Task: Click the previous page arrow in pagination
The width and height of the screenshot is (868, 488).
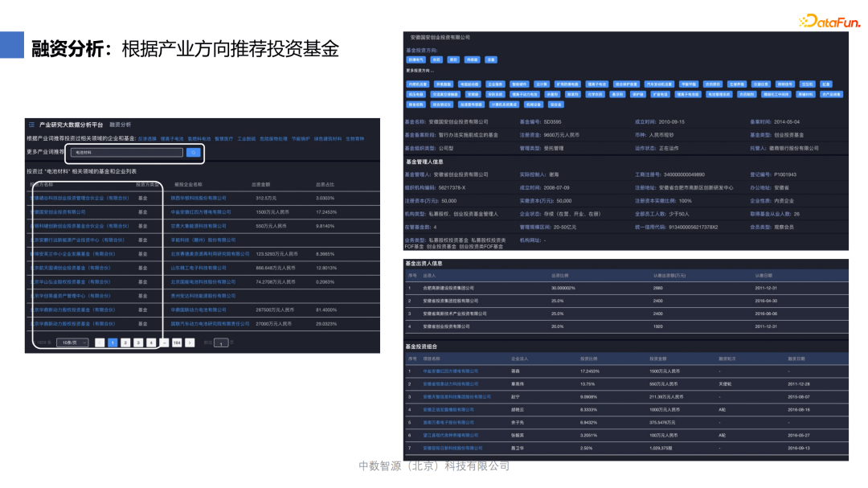Action: click(x=100, y=342)
